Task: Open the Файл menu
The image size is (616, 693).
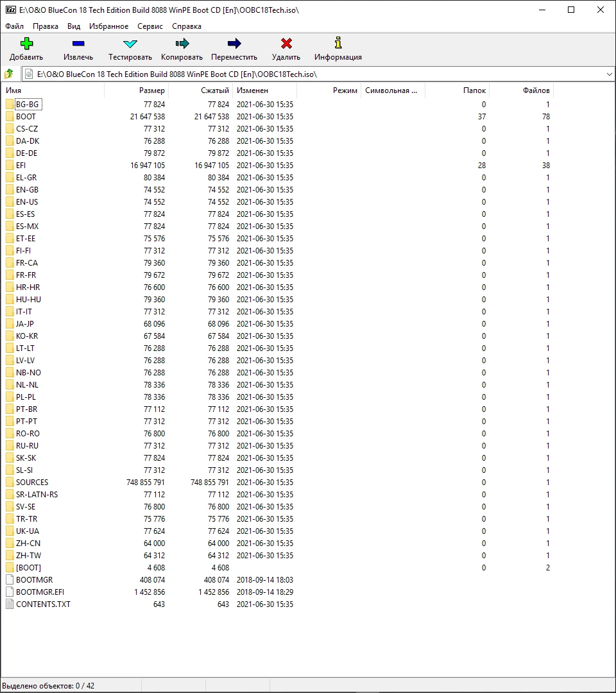Action: (x=15, y=26)
